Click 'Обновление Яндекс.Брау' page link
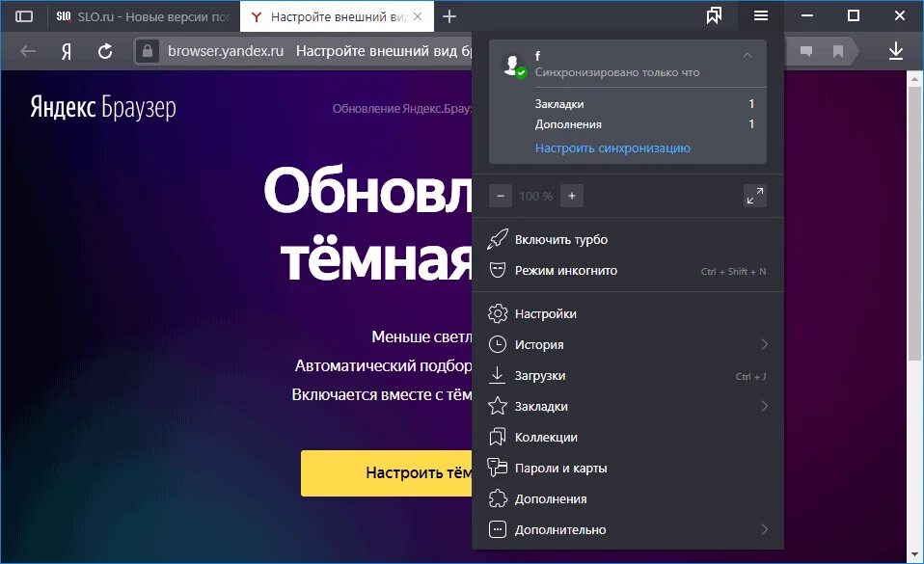 pos(402,108)
